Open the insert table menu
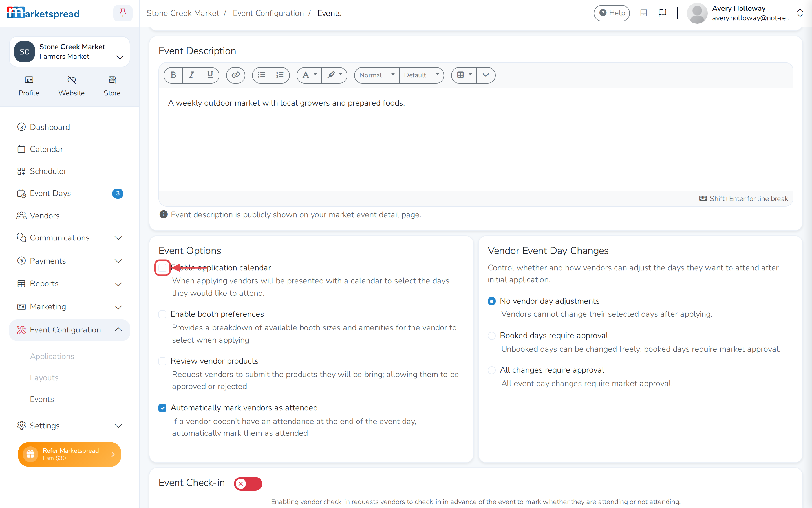 pos(464,75)
